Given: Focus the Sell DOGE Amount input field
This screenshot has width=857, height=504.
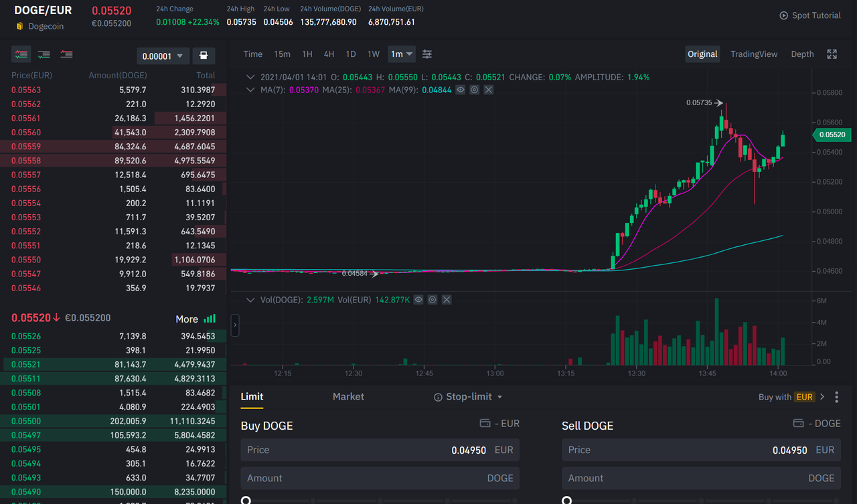Looking at the screenshot, I should (702, 478).
